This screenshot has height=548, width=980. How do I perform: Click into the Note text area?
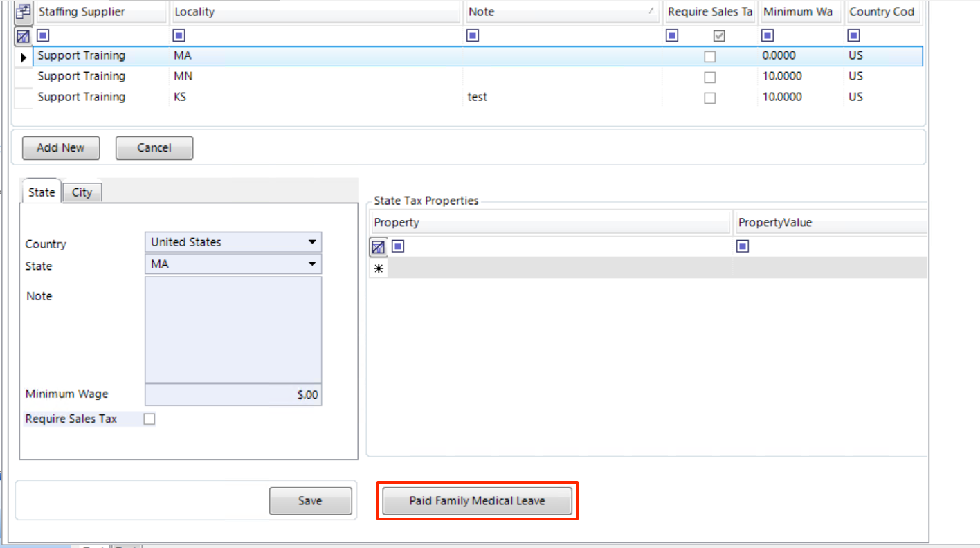coord(233,329)
